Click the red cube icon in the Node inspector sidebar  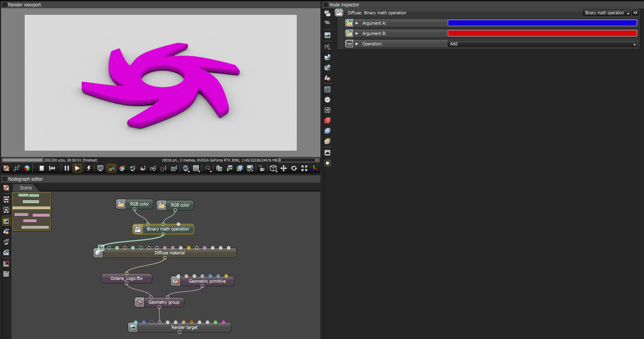pyautogui.click(x=327, y=120)
